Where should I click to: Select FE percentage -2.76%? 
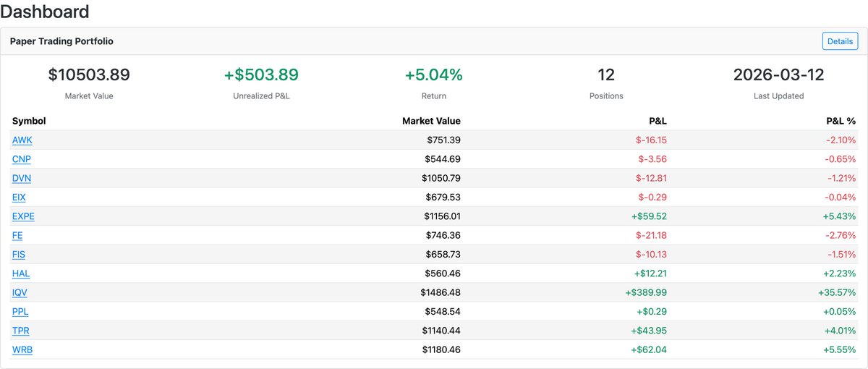pos(842,235)
